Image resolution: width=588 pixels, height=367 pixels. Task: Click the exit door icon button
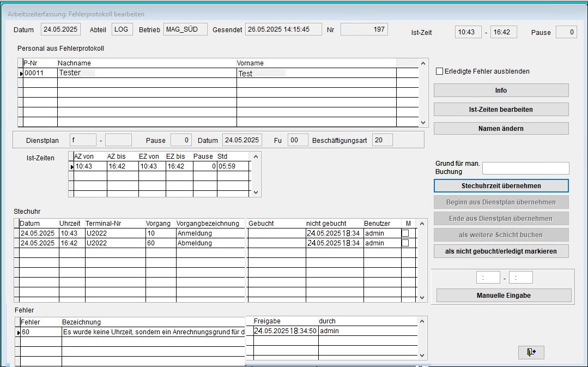531,352
